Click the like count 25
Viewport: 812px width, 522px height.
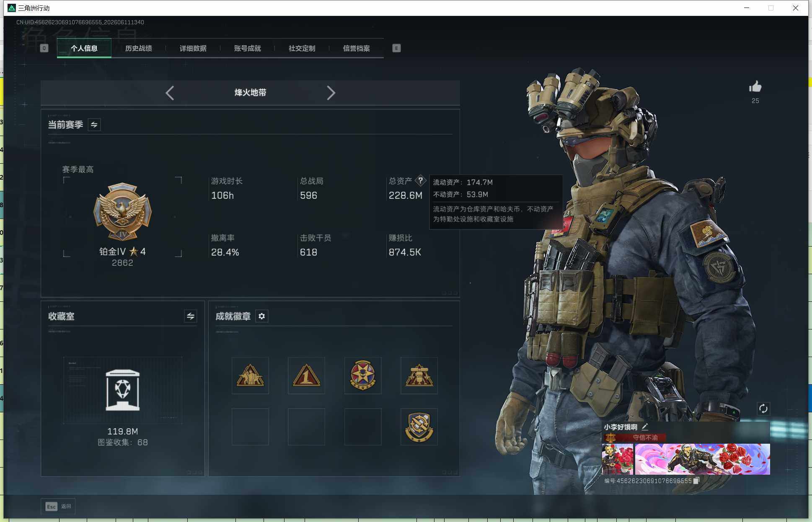click(x=755, y=101)
